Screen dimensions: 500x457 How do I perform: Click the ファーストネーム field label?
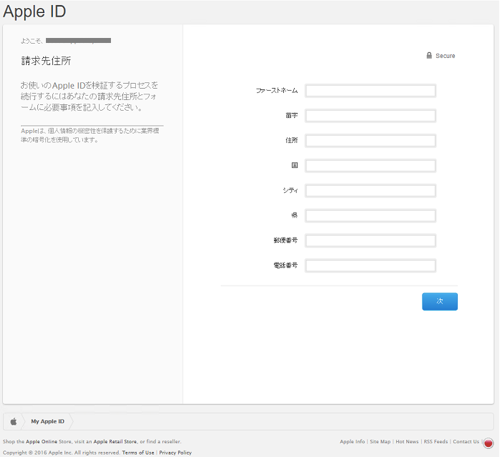[277, 91]
